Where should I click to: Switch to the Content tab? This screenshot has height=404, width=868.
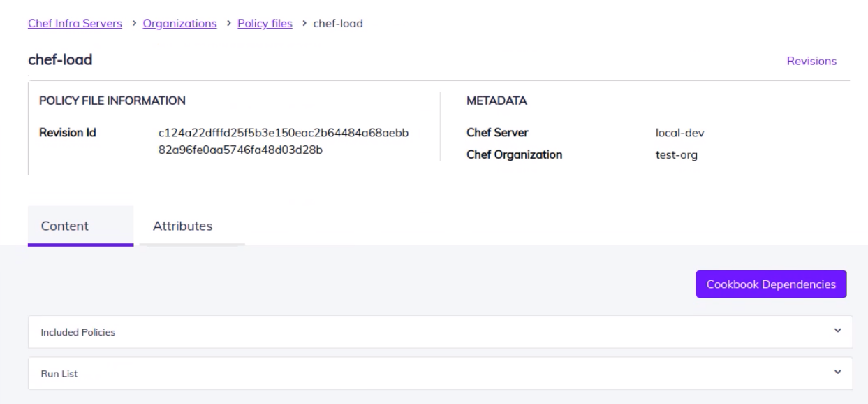65,226
